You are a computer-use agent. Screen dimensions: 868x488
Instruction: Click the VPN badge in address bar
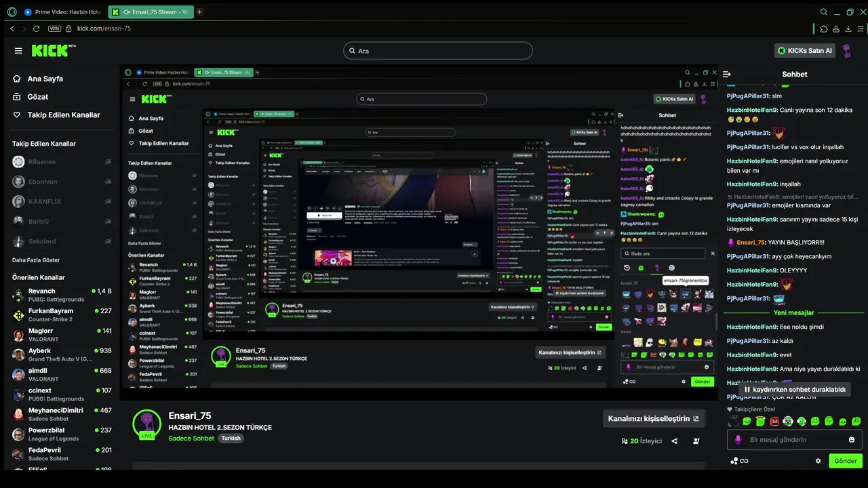[54, 28]
